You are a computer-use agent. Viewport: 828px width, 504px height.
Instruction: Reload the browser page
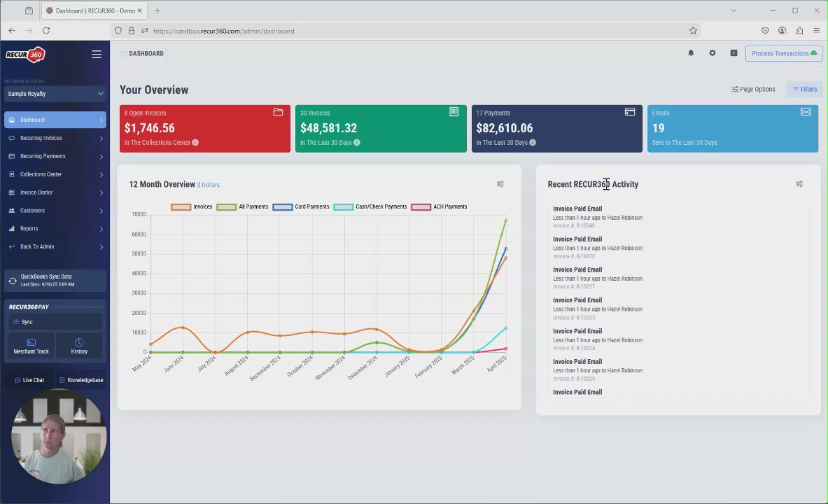point(46,31)
